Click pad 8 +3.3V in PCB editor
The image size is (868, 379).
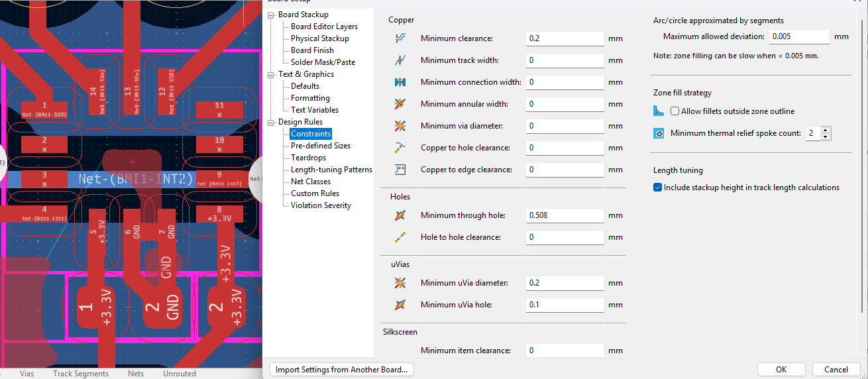219,213
